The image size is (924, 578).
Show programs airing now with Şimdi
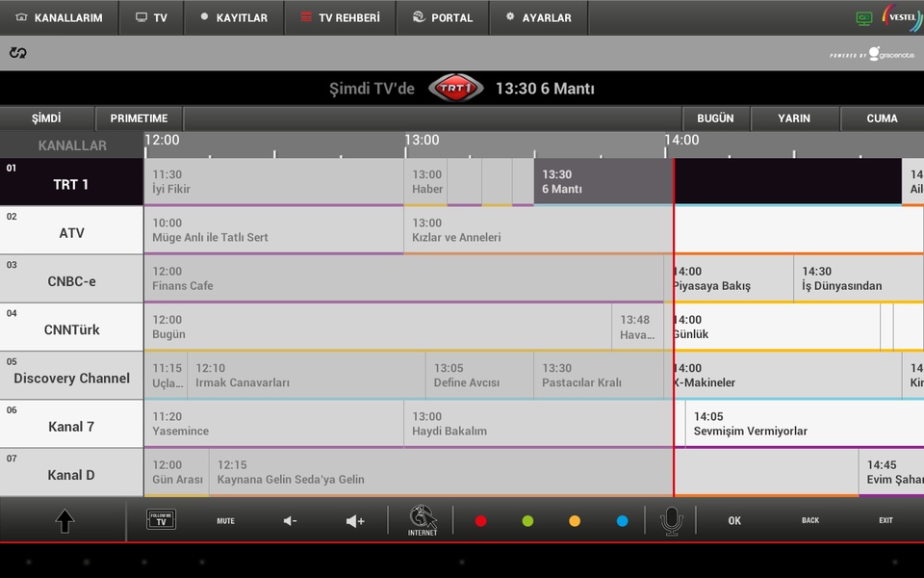tap(46, 118)
